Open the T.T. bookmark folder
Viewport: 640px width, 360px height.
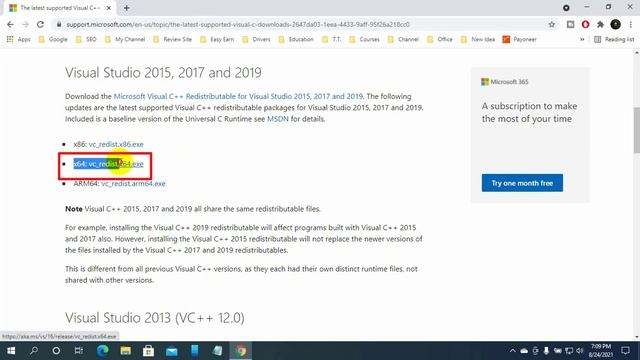[x=331, y=40]
